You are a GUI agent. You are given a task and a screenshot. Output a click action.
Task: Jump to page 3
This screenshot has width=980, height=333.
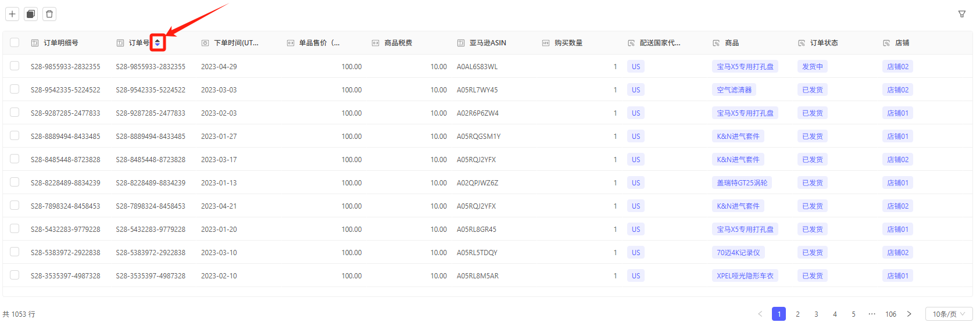point(816,314)
